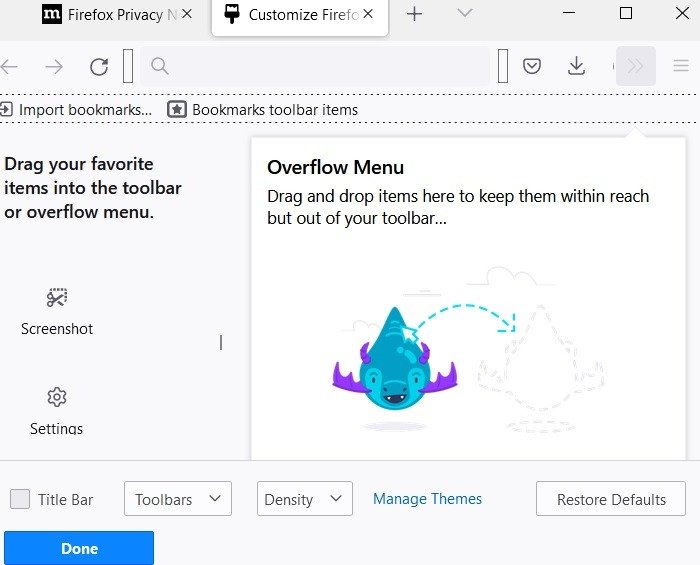This screenshot has width=700, height=565.
Task: Minimize the Firefox window
Action: click(569, 13)
